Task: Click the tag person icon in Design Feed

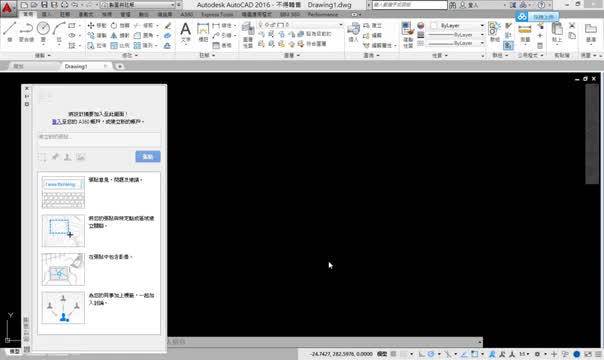Action: click(x=67, y=157)
